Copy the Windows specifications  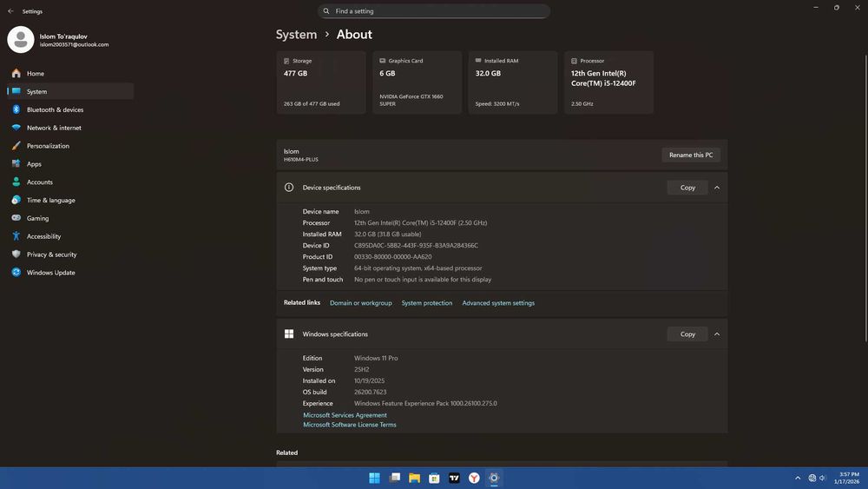pos(687,334)
